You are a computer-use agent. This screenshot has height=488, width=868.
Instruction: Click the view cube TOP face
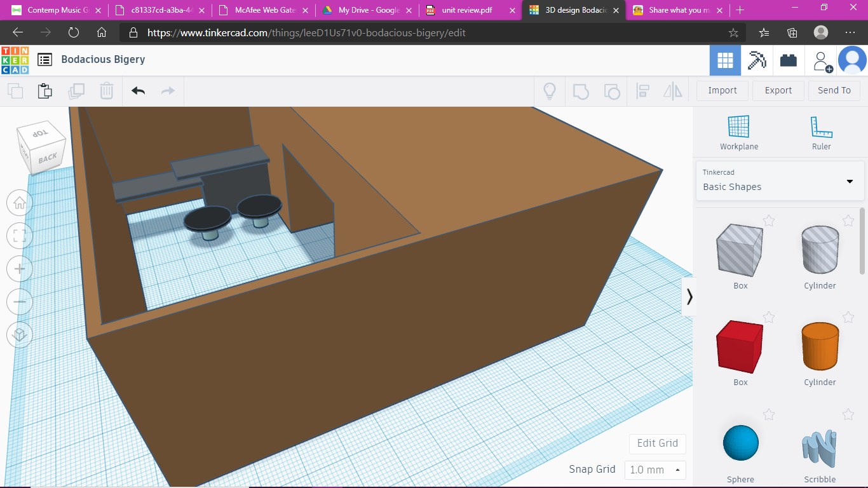(40, 133)
